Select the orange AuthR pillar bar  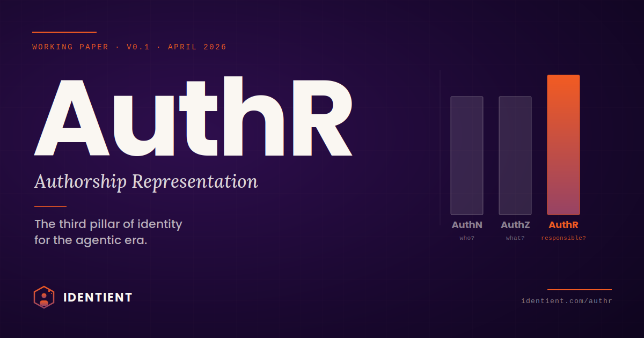563,145
